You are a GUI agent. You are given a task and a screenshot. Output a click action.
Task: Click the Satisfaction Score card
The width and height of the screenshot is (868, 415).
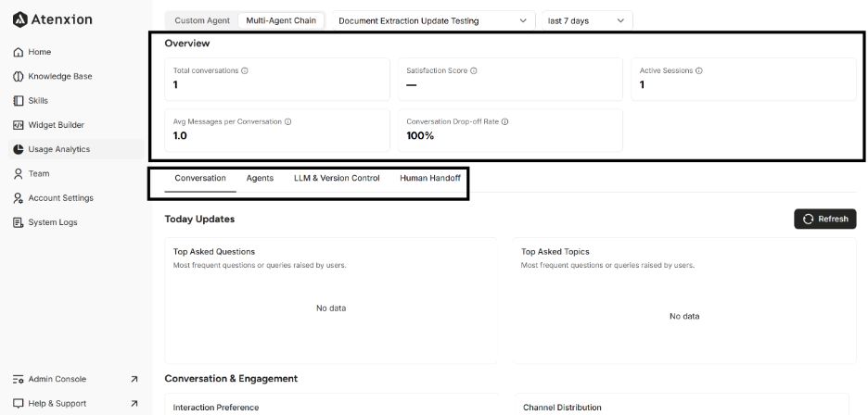click(x=510, y=79)
